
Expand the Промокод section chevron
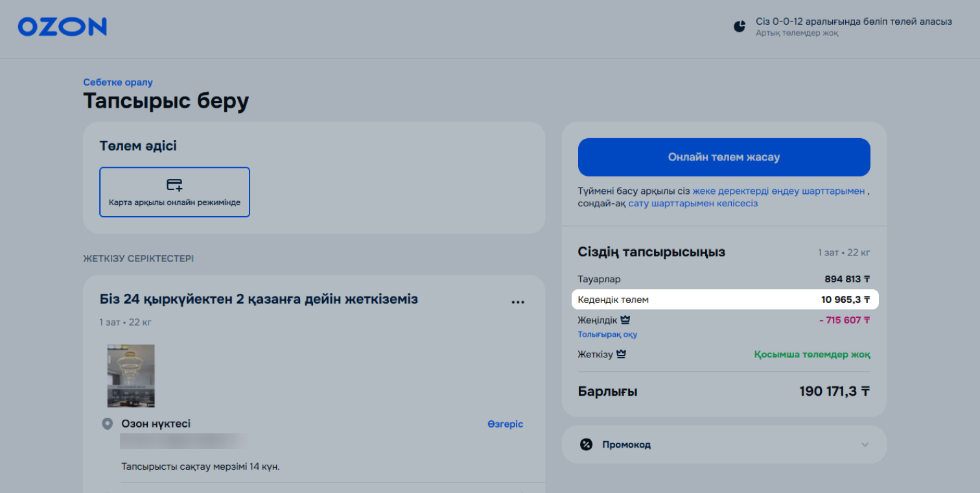pos(865,445)
